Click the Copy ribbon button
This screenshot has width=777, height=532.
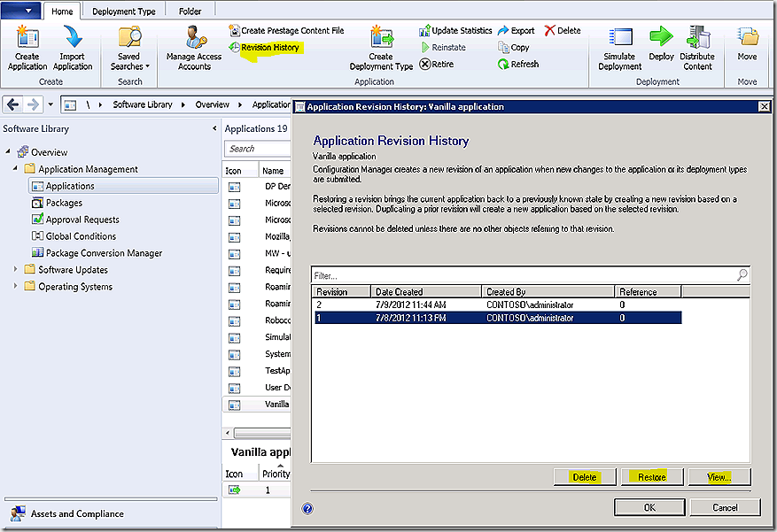513,48
